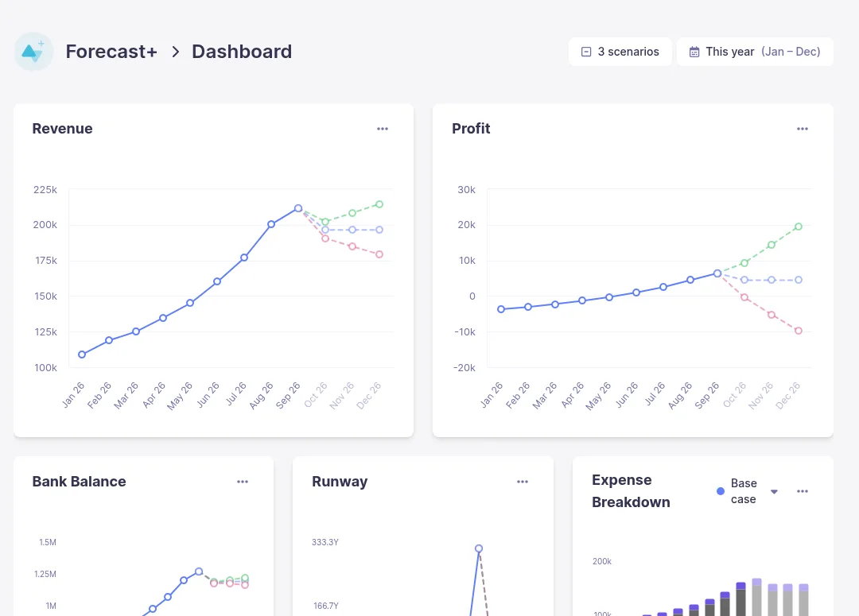Image resolution: width=859 pixels, height=616 pixels.
Task: Select the Jan 26 point on Profit chart
Action: coord(501,309)
